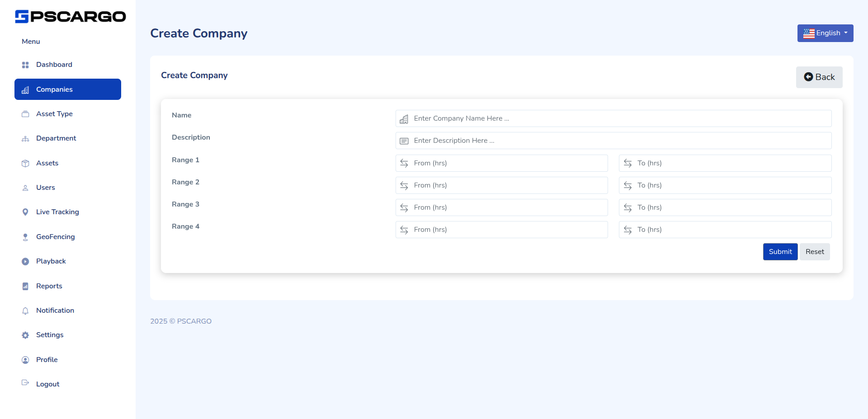868x419 pixels.
Task: Open Asset Type via its box icon
Action: tap(25, 114)
